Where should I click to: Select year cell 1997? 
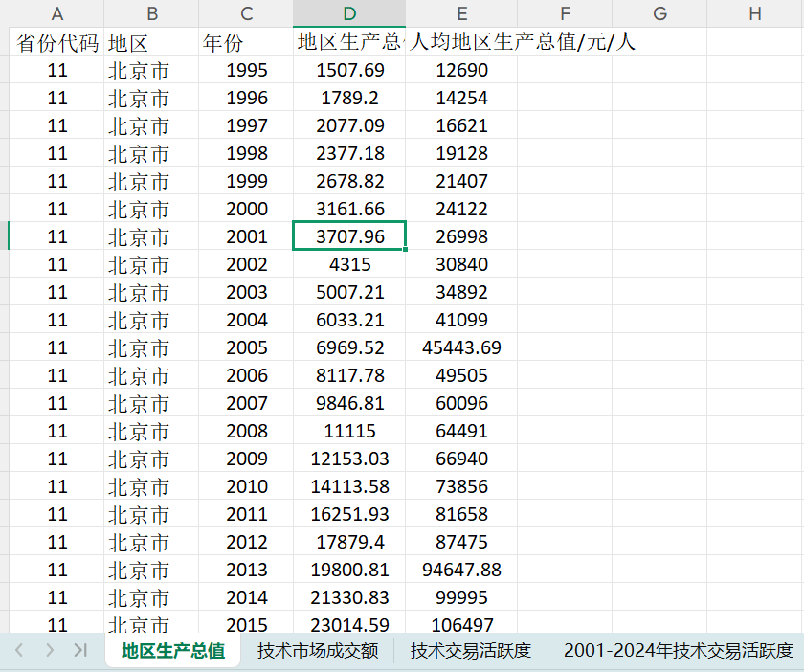click(x=246, y=125)
